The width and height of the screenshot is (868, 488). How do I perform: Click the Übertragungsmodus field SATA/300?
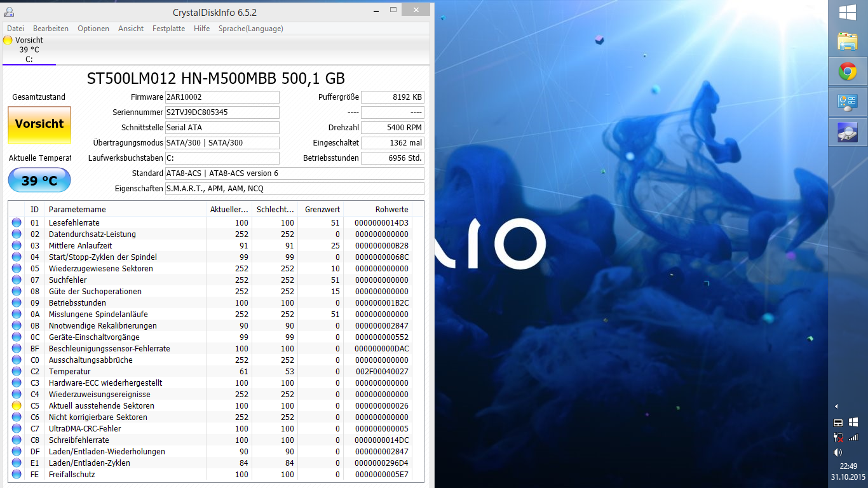click(222, 143)
